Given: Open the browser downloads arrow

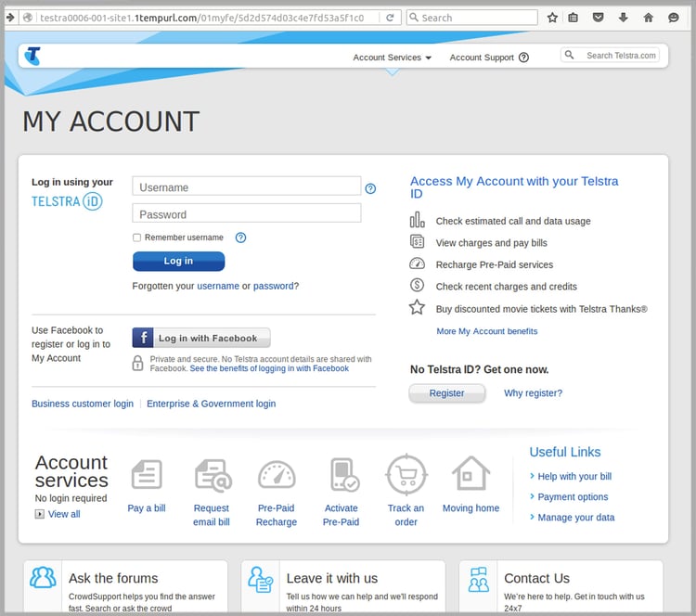Looking at the screenshot, I should coord(624,18).
